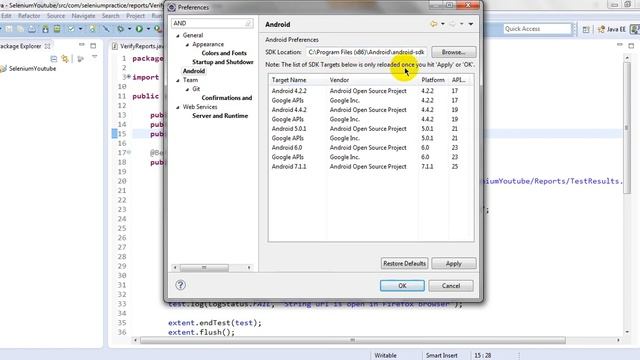The height and width of the screenshot is (360, 640).
Task: Click the Browse... button
Action: [x=453, y=52]
